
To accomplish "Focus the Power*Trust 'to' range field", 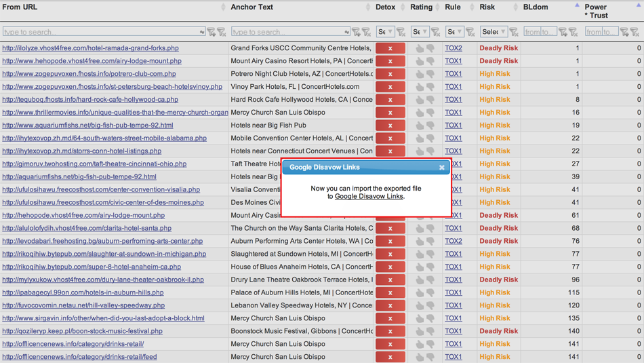I will coord(610,32).
